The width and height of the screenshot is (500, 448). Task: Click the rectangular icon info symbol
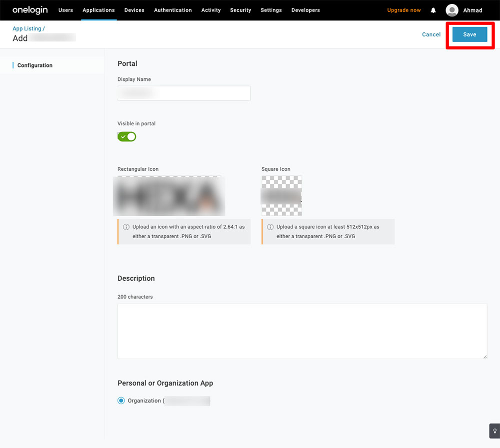tap(126, 227)
